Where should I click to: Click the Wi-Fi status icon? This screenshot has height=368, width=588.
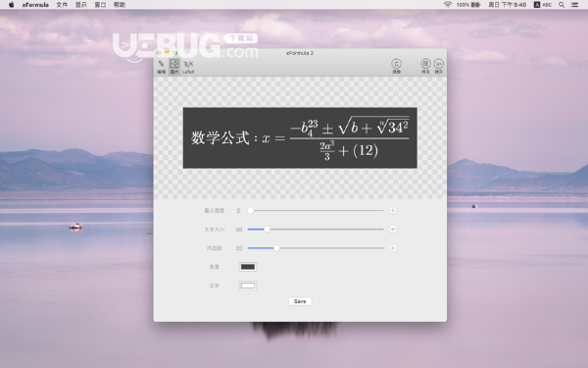(x=448, y=5)
